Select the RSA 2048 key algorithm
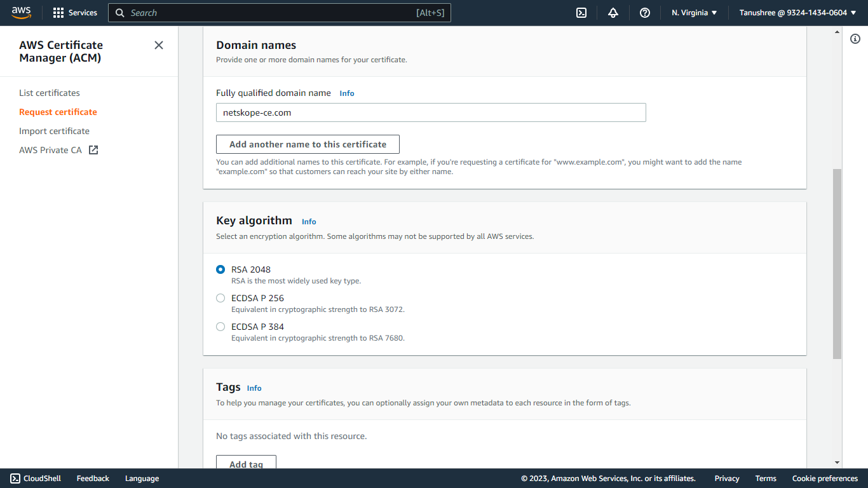This screenshot has height=488, width=868. point(220,269)
